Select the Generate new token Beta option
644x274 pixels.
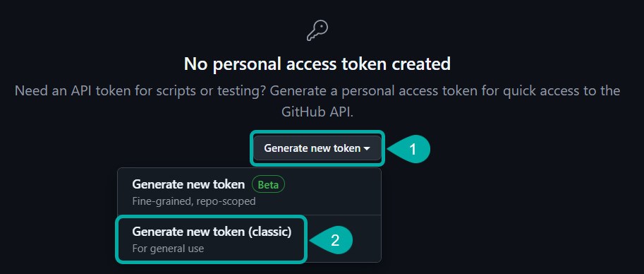[249, 191]
